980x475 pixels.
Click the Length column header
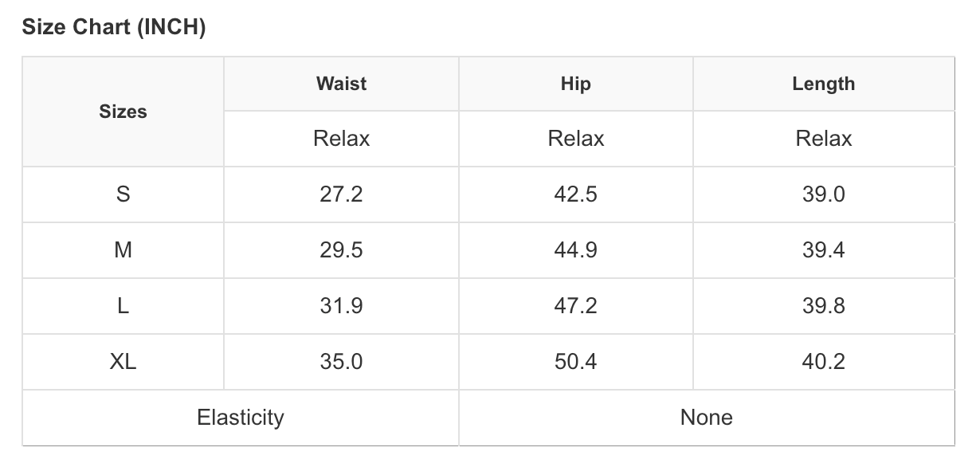tap(823, 84)
